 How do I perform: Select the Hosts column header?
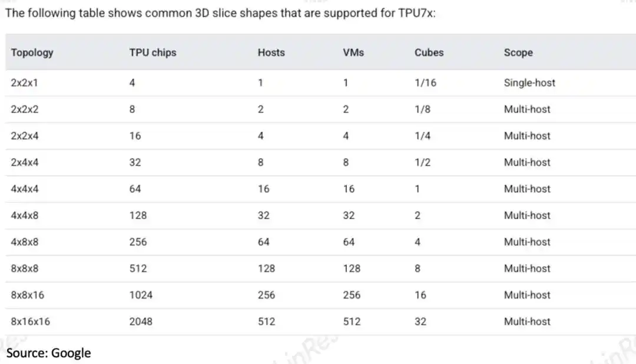[271, 53]
